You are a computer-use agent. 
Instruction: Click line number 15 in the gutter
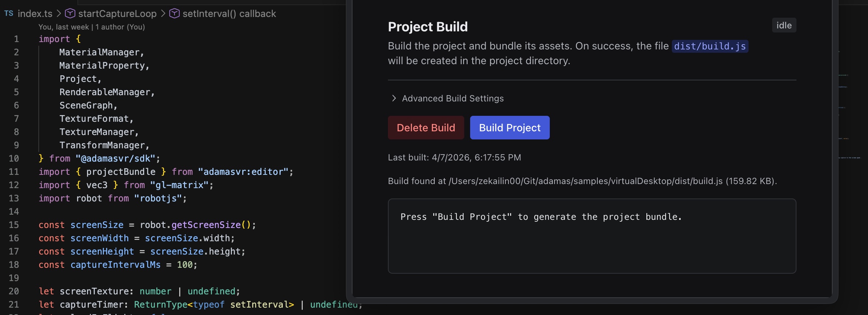pos(14,225)
